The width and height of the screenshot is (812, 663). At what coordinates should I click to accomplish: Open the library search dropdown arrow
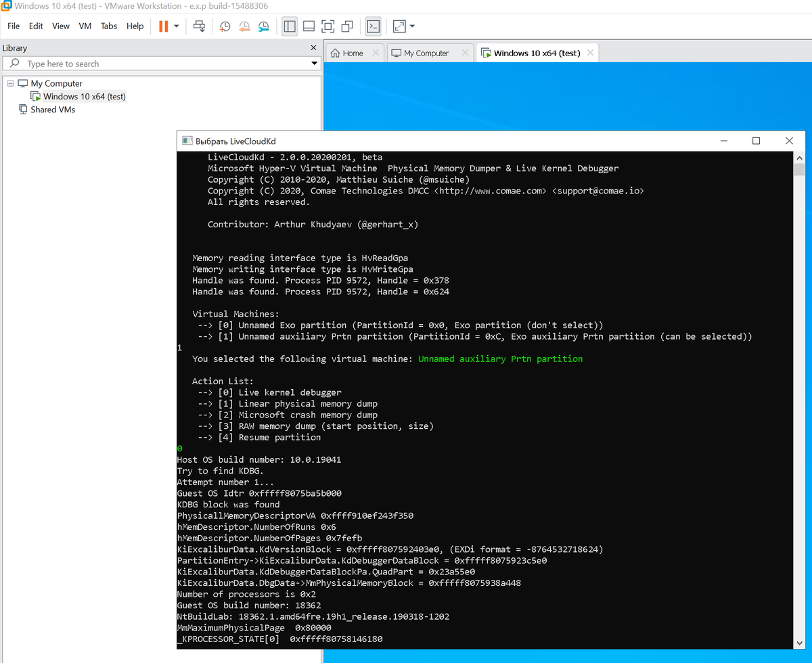point(314,64)
